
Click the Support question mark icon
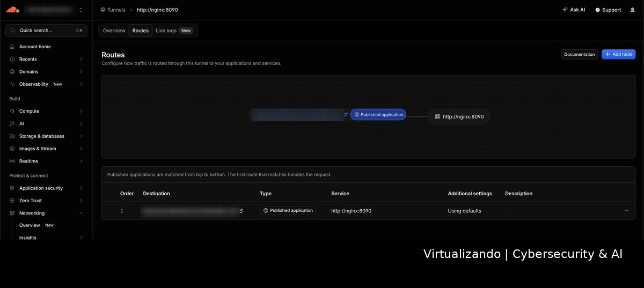tap(598, 10)
